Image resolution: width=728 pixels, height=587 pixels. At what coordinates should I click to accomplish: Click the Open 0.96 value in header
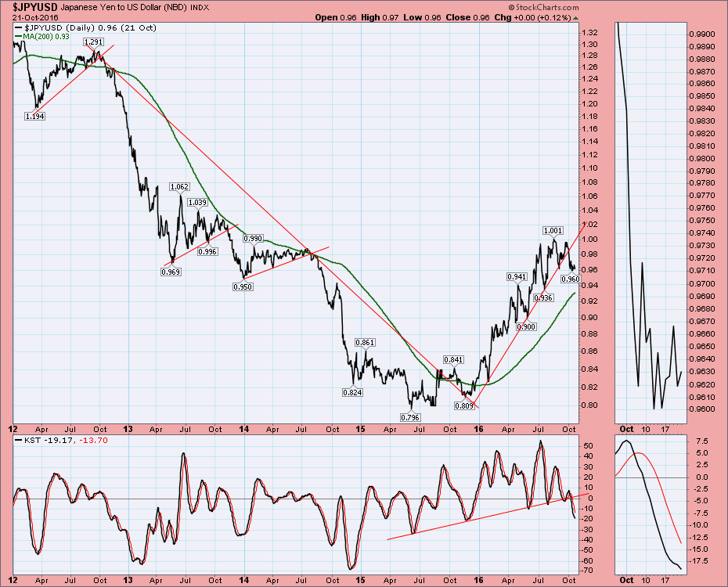[336, 18]
